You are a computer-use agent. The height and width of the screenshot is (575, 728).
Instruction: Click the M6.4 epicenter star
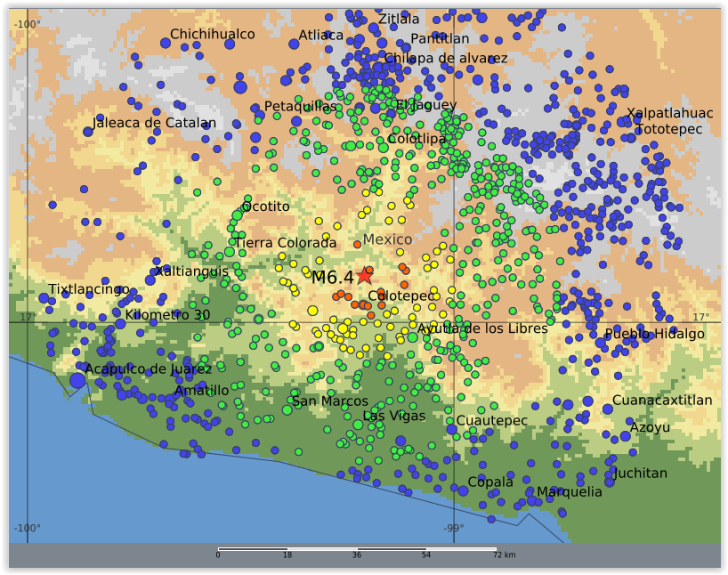(365, 276)
